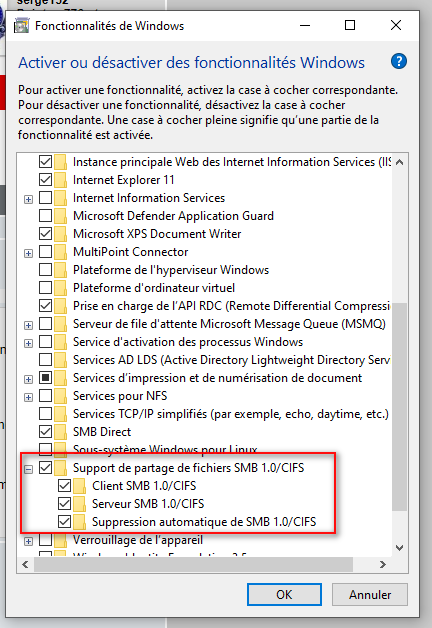Select 'Instance principale Web des Internet Information Services' row
432x628 pixels.
tap(232, 162)
